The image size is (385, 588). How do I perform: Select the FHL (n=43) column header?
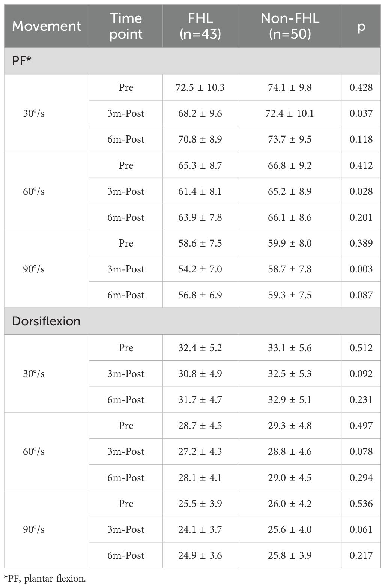200,26
